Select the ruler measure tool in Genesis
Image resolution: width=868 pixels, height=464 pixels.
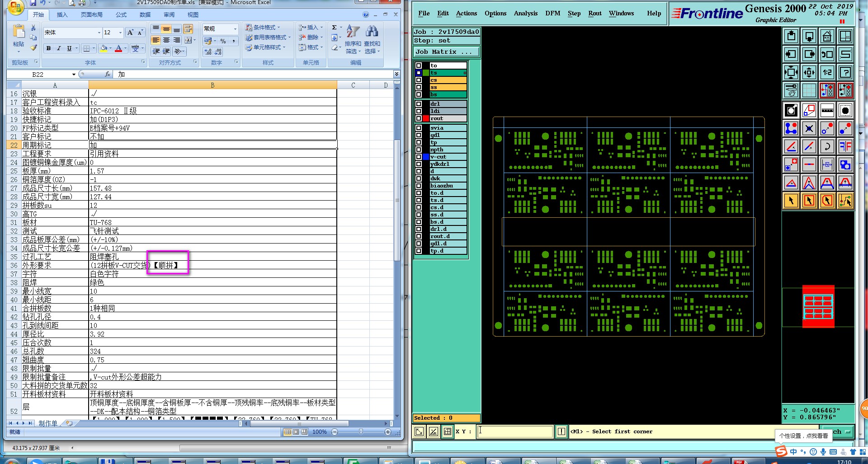[x=827, y=110]
